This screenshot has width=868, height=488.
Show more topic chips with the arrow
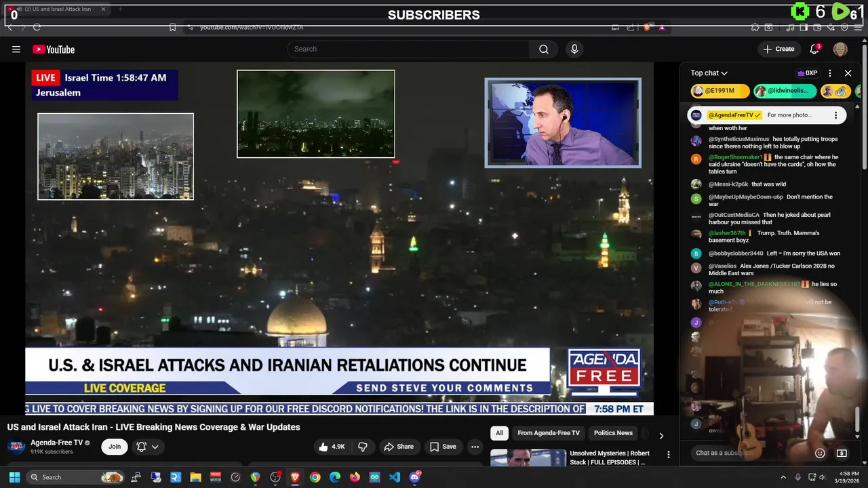point(661,436)
